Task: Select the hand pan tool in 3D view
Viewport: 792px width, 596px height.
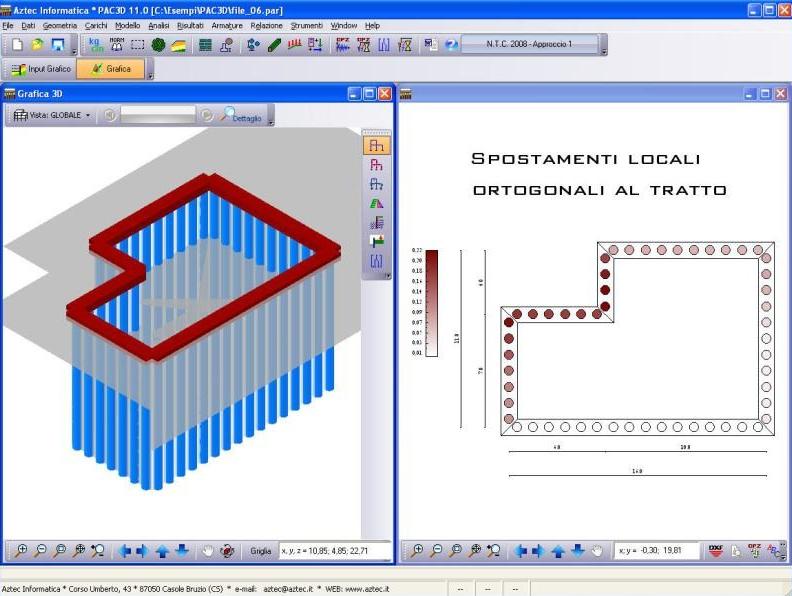Action: click(x=208, y=550)
